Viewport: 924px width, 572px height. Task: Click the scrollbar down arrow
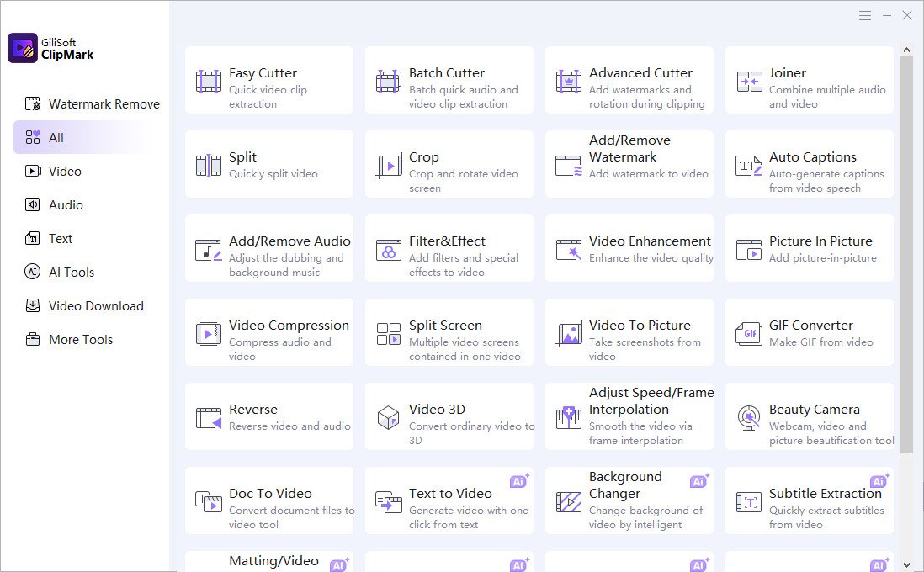coord(906,564)
